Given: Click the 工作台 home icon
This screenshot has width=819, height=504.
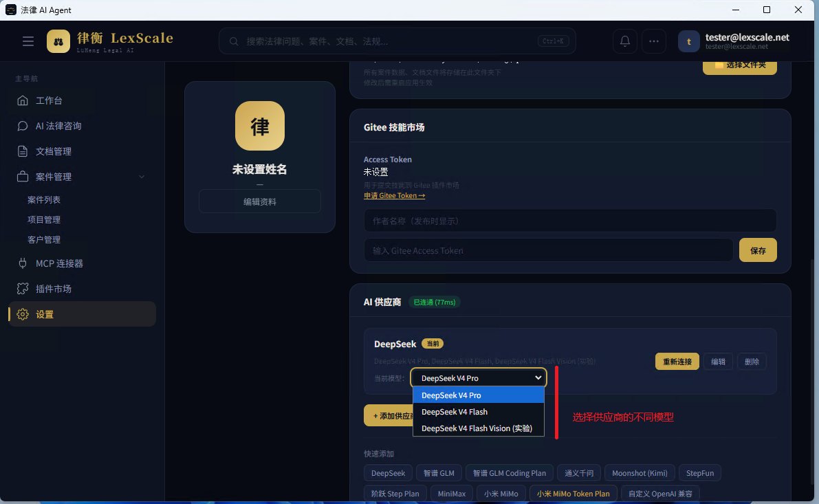Looking at the screenshot, I should coord(23,100).
